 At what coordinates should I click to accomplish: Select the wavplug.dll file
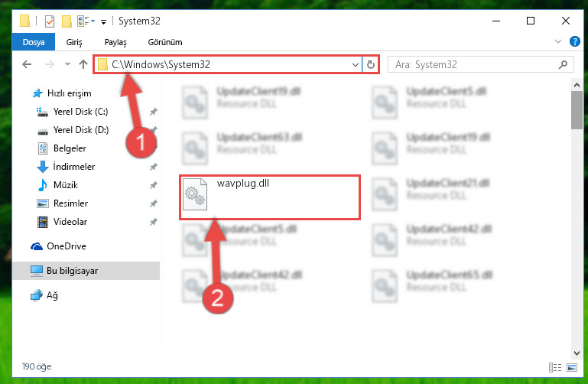click(270, 197)
